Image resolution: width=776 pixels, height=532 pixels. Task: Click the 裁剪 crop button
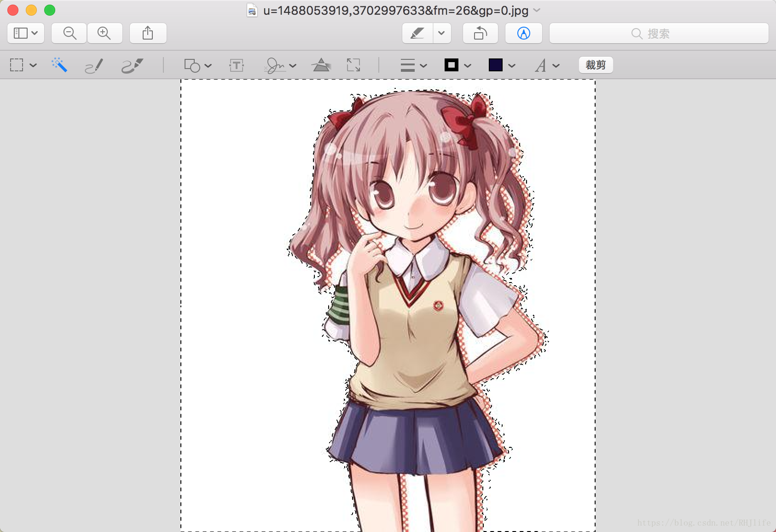pos(596,65)
